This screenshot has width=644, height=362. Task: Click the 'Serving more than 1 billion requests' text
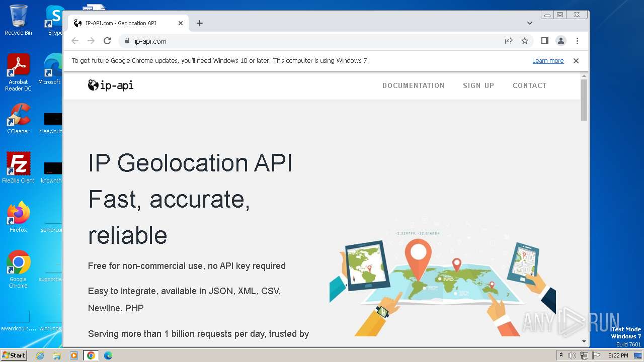coord(198,334)
